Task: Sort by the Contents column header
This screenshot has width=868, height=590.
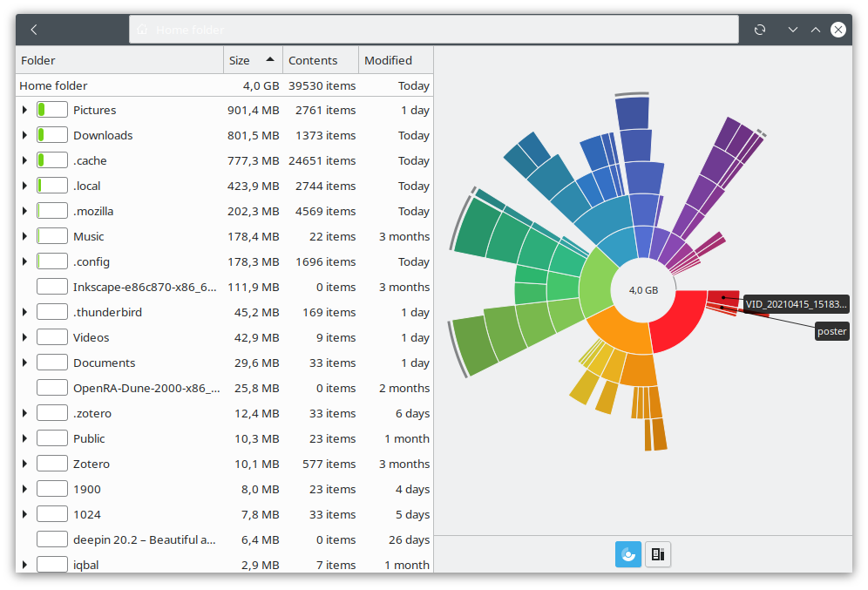Action: click(321, 60)
